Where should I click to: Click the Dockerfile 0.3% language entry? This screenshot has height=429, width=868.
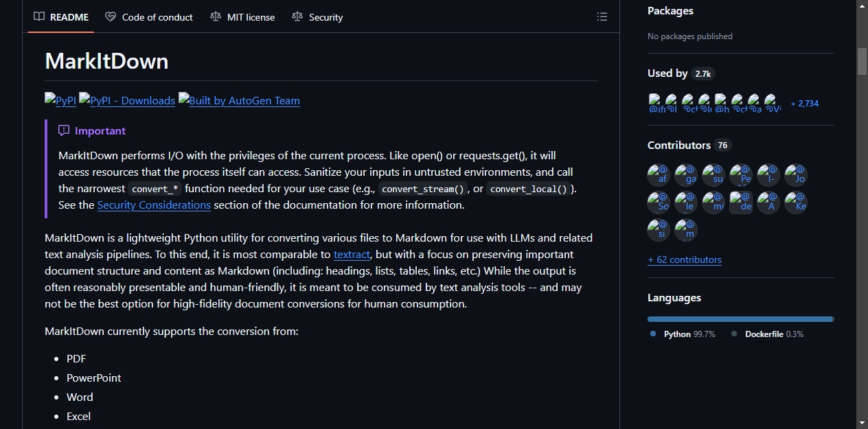767,334
